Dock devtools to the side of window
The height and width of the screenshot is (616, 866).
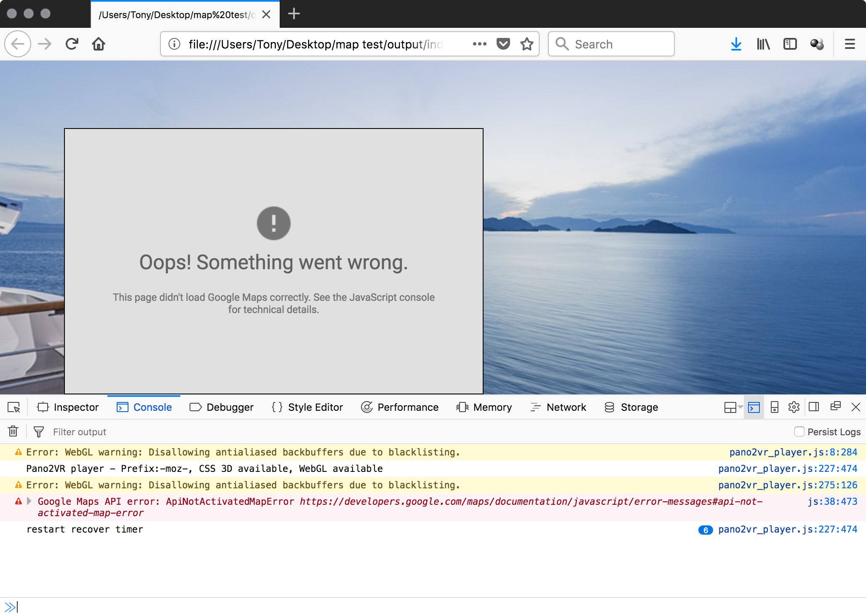(x=814, y=407)
